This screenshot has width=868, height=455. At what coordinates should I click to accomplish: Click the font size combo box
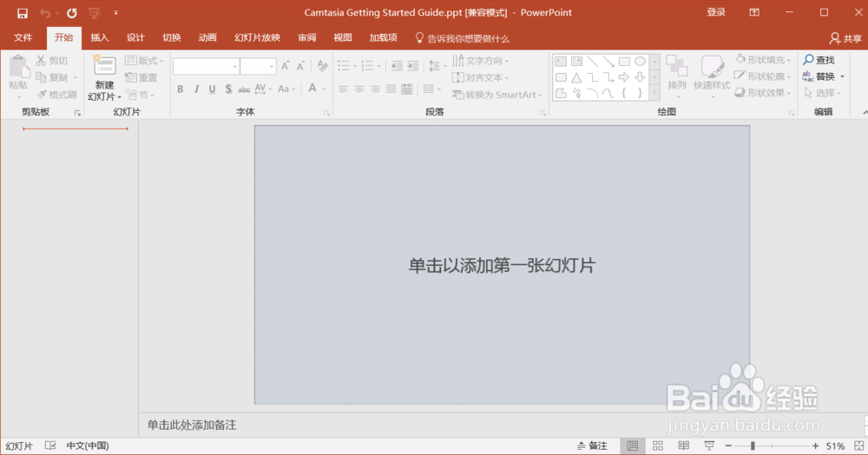[258, 66]
